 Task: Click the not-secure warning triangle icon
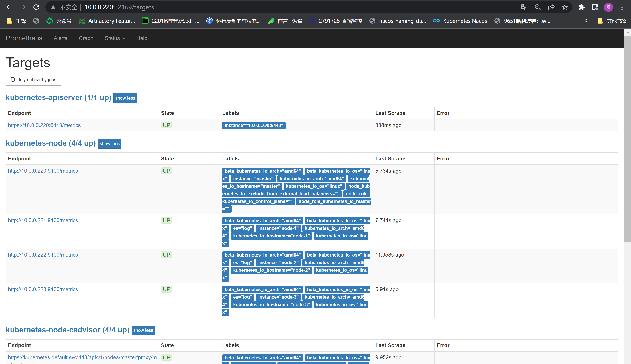coord(53,7)
